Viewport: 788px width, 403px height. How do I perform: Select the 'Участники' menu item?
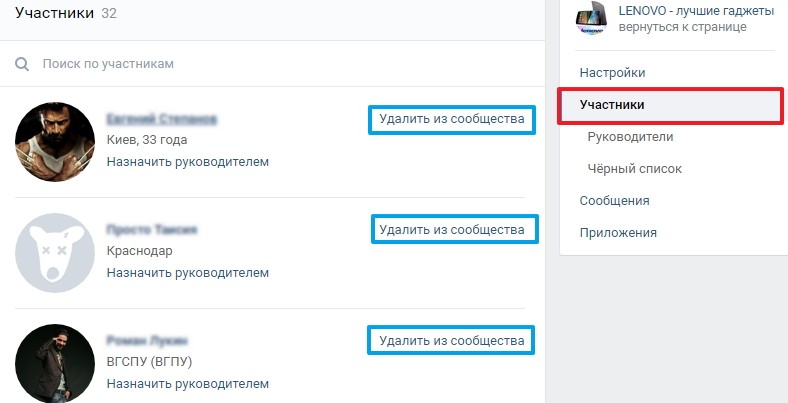tap(670, 105)
